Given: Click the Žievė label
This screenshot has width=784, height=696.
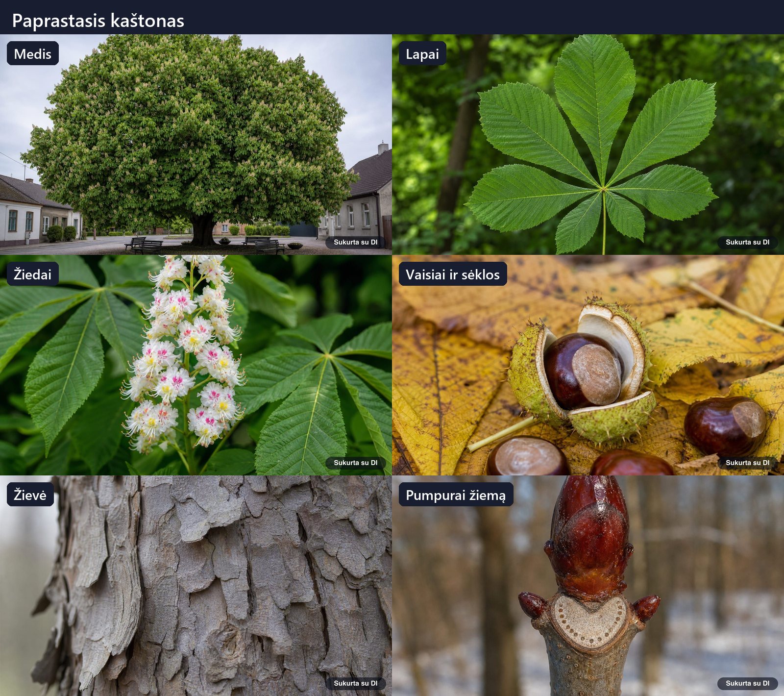Looking at the screenshot, I should [30, 495].
